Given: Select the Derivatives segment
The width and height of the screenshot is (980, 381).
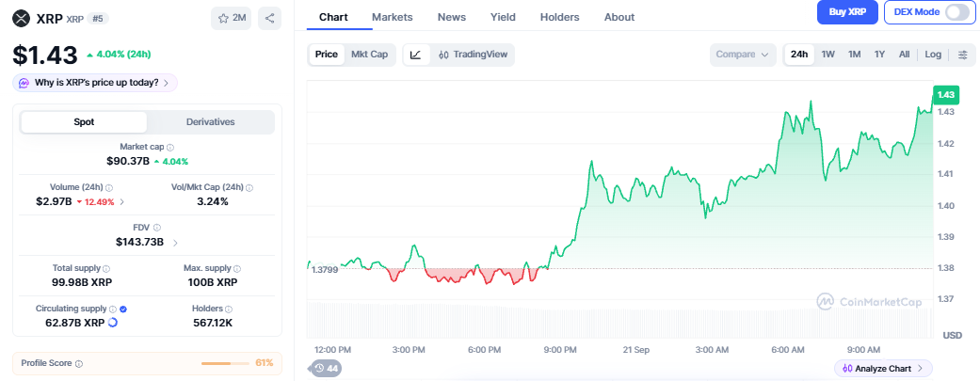Looking at the screenshot, I should tap(211, 121).
